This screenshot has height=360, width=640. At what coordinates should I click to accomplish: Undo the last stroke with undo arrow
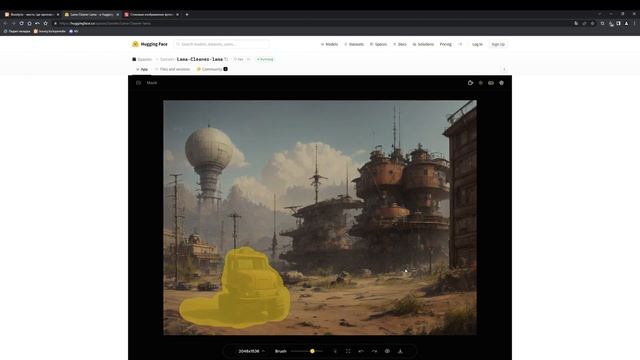pyautogui.click(x=361, y=351)
